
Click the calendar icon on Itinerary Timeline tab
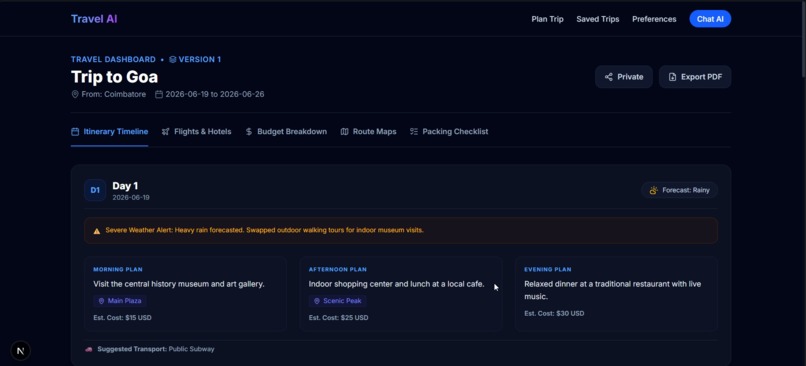point(75,132)
